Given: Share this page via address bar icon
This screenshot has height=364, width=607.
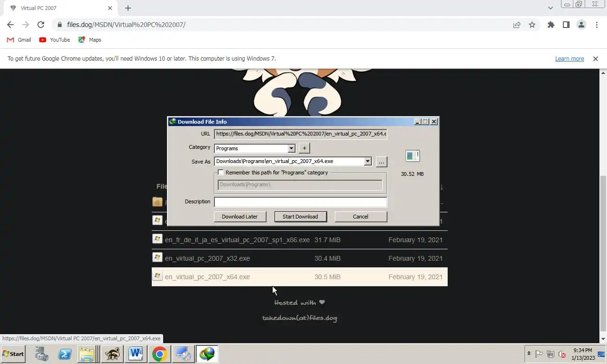Looking at the screenshot, I should coord(517,25).
